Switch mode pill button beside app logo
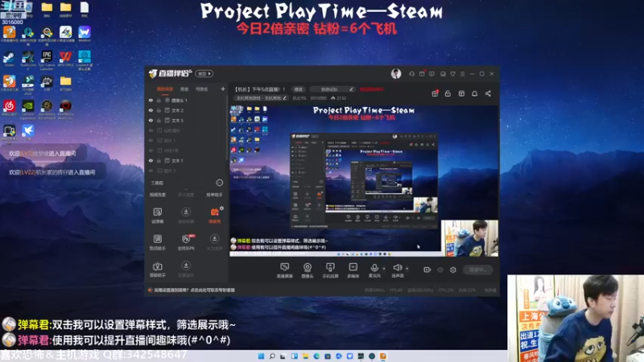The image size is (644, 362). pyautogui.click(x=204, y=73)
